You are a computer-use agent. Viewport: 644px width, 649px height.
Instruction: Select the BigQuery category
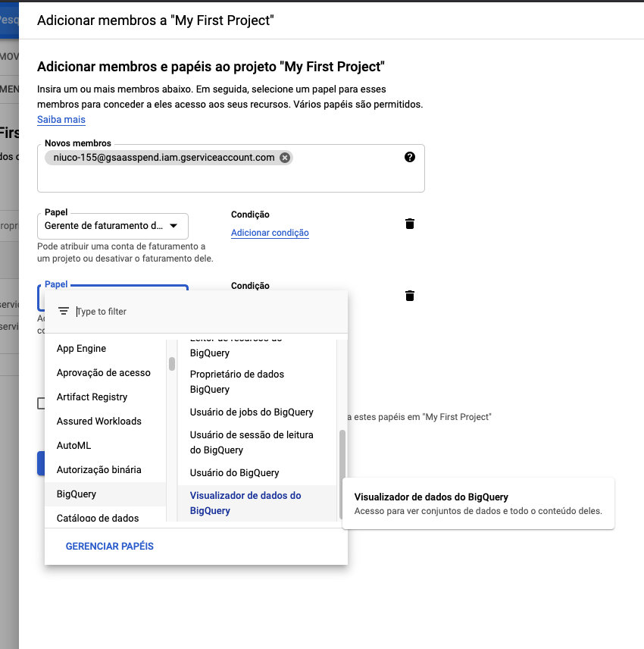click(x=105, y=494)
